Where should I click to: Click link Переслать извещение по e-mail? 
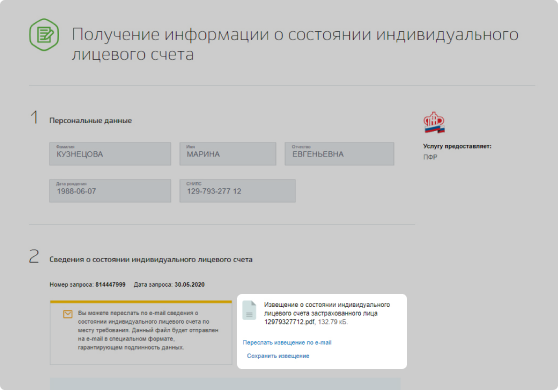pos(287,342)
